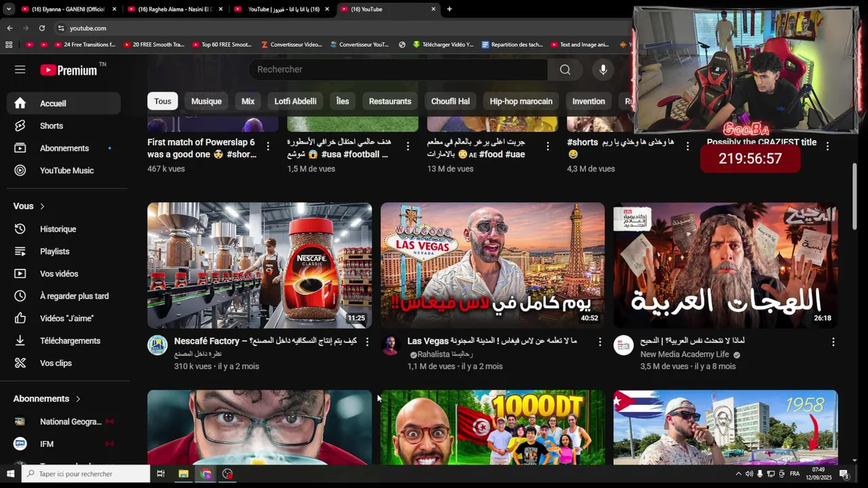This screenshot has width=868, height=488.
Task: Select the Îles filter chip
Action: click(342, 101)
